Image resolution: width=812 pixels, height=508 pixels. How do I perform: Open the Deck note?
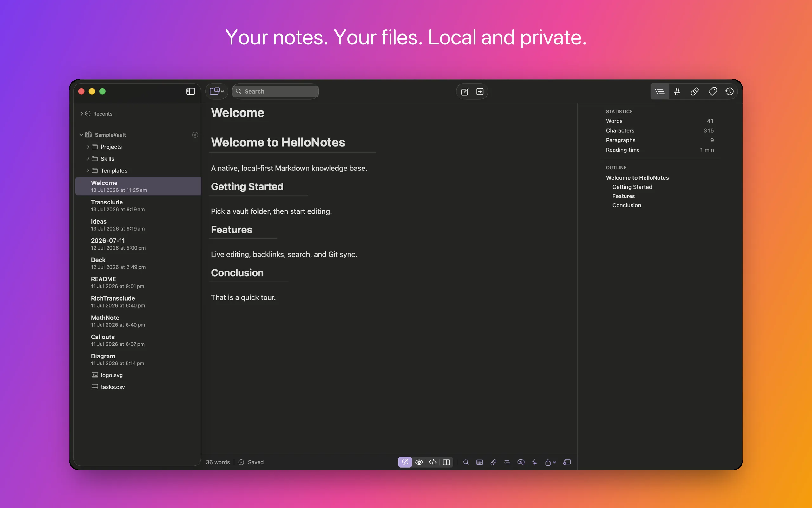[x=138, y=263]
